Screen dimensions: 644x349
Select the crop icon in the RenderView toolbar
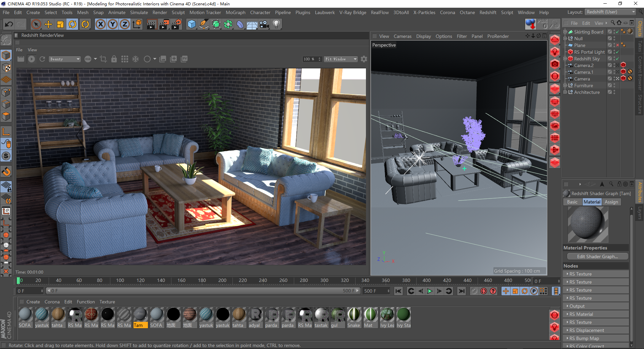pyautogui.click(x=103, y=59)
